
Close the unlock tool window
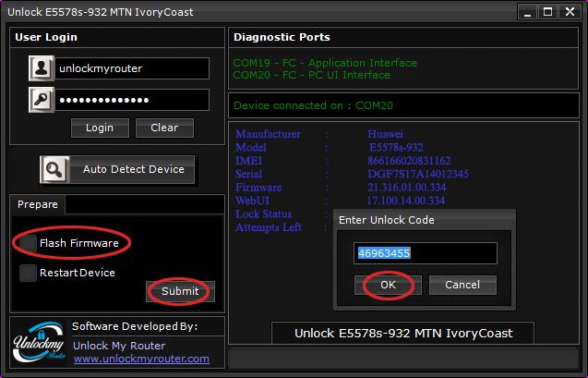click(x=570, y=12)
